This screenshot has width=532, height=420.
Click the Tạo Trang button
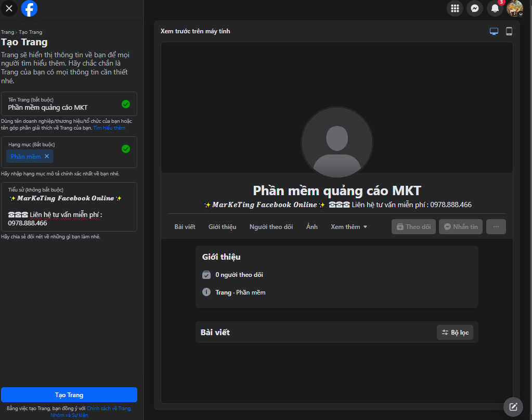pos(69,395)
